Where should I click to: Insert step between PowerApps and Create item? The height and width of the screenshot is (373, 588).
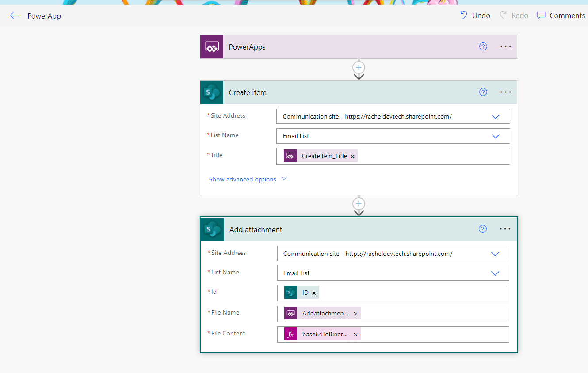pyautogui.click(x=359, y=67)
